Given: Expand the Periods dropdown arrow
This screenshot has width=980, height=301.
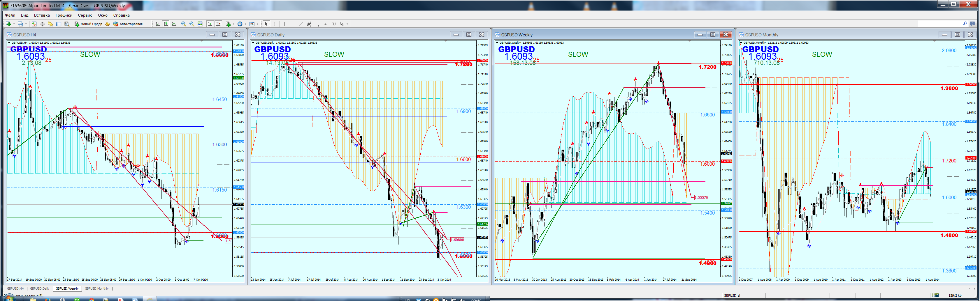Looking at the screenshot, I should pos(246,24).
